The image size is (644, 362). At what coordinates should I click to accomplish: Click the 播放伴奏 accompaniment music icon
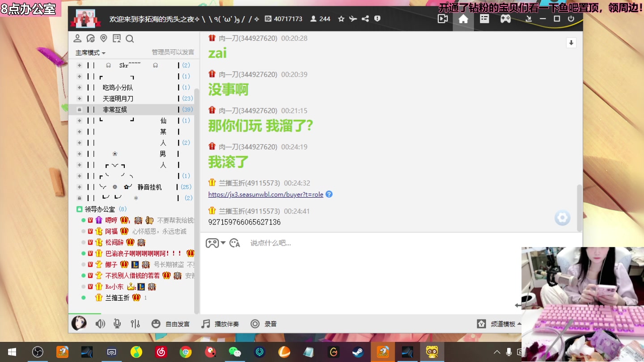pos(205,324)
